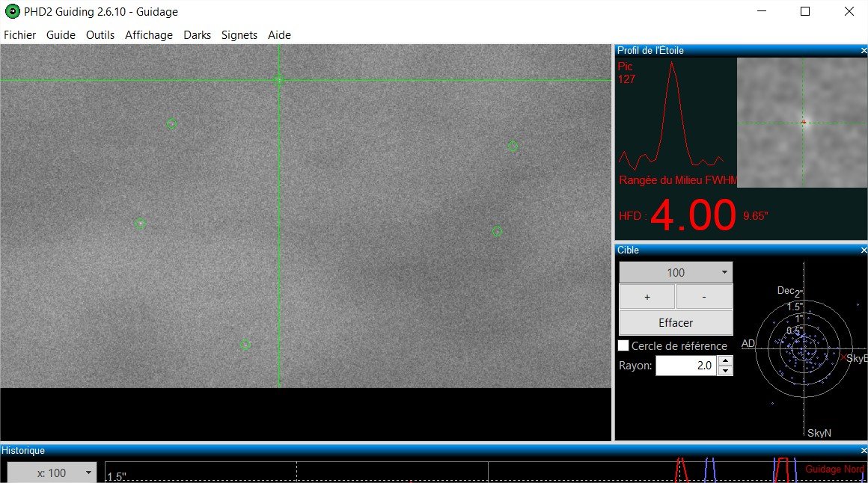Close the Historique graph panel
Viewport: 868px width, 483px height.
pos(864,451)
